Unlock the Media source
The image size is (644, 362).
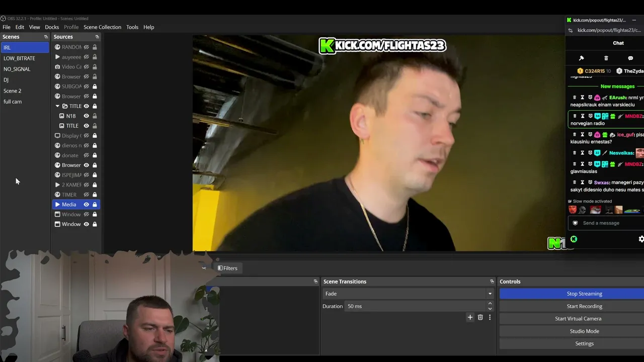95,205
